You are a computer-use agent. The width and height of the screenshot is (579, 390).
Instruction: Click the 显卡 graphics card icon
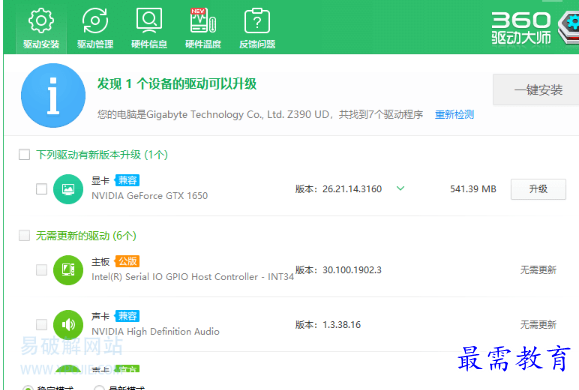(x=68, y=189)
